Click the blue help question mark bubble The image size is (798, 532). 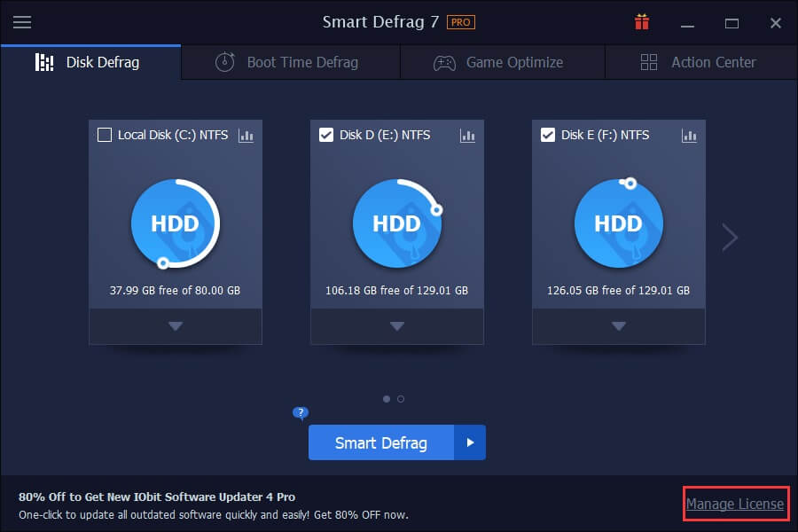pos(301,413)
